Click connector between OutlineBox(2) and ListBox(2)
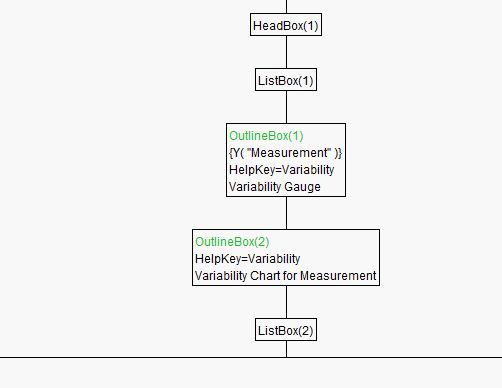 coord(286,302)
